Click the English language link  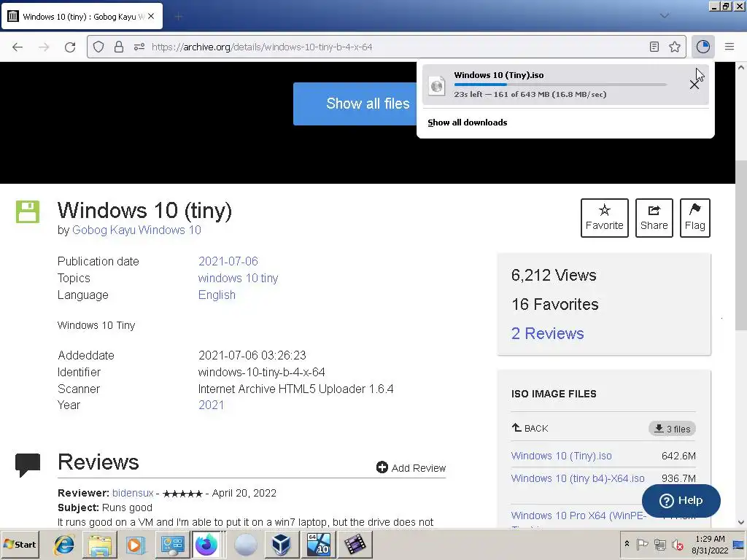217,295
